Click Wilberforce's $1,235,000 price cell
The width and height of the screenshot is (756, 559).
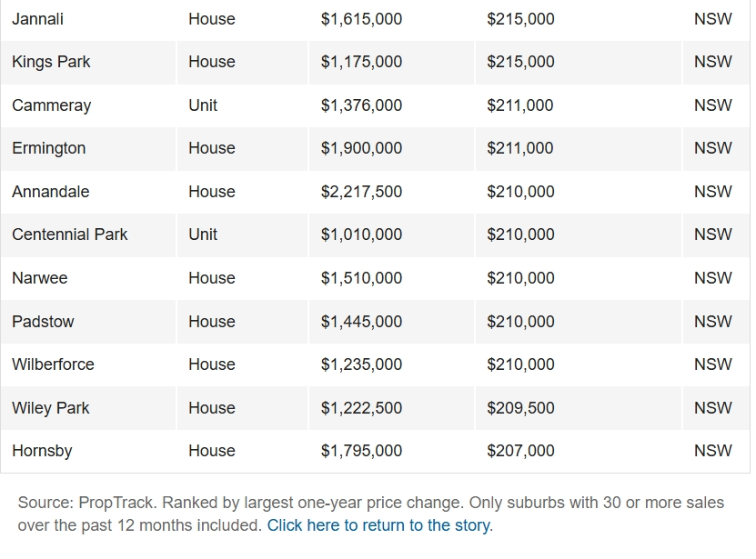(391, 364)
